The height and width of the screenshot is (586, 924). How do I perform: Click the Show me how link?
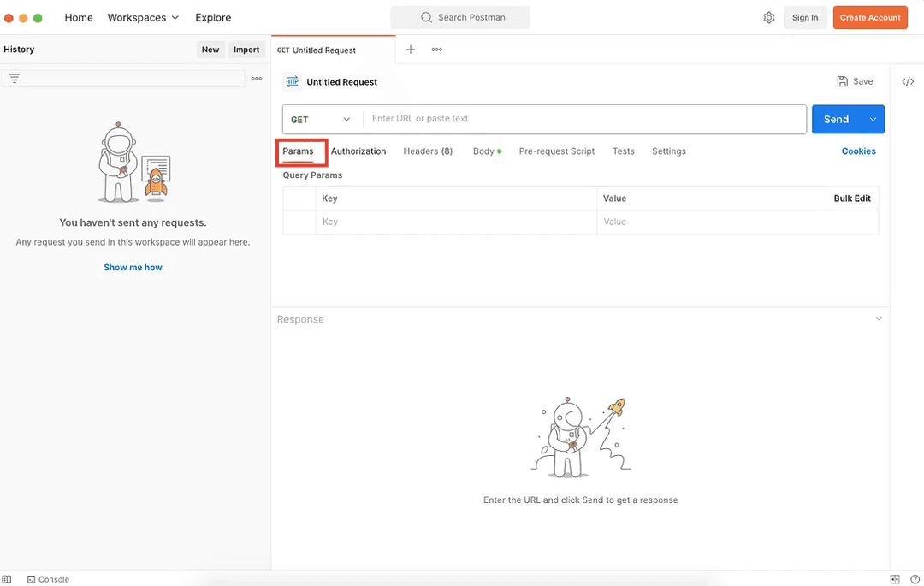(133, 268)
